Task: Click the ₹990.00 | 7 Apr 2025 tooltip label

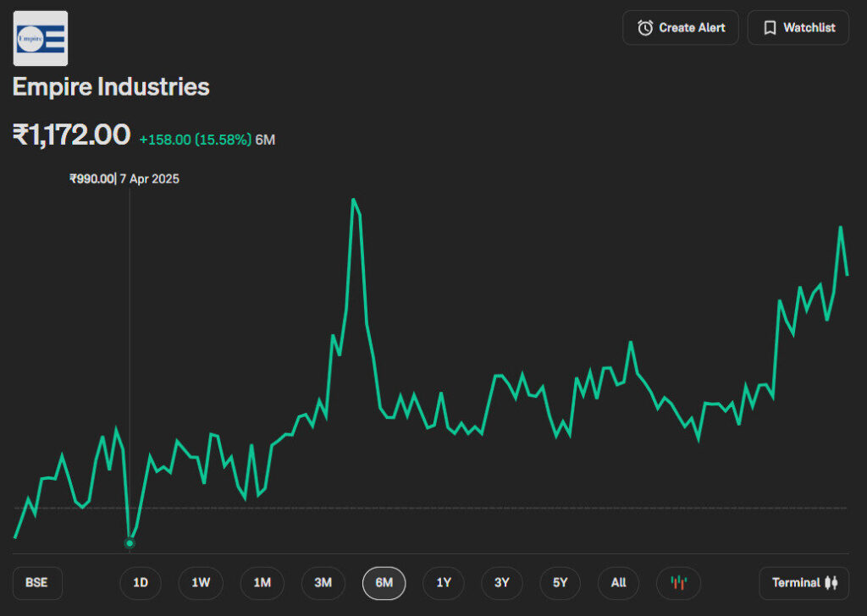Action: [x=124, y=179]
